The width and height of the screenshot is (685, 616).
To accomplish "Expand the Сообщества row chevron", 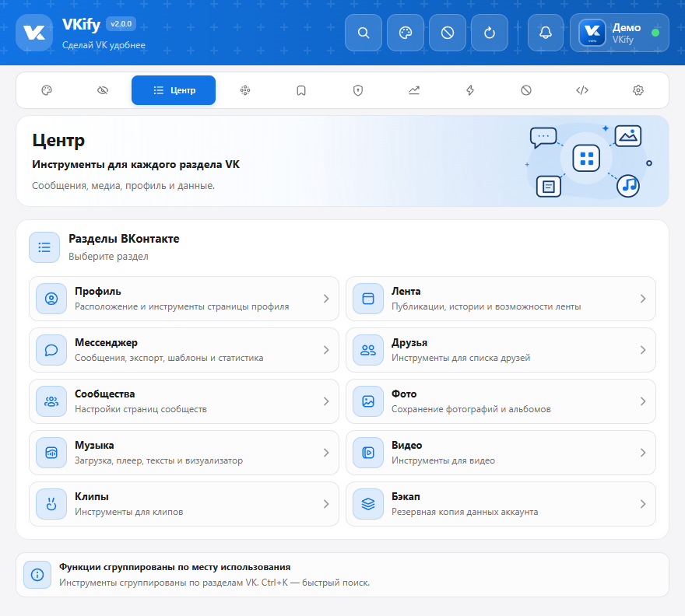I will click(x=326, y=401).
